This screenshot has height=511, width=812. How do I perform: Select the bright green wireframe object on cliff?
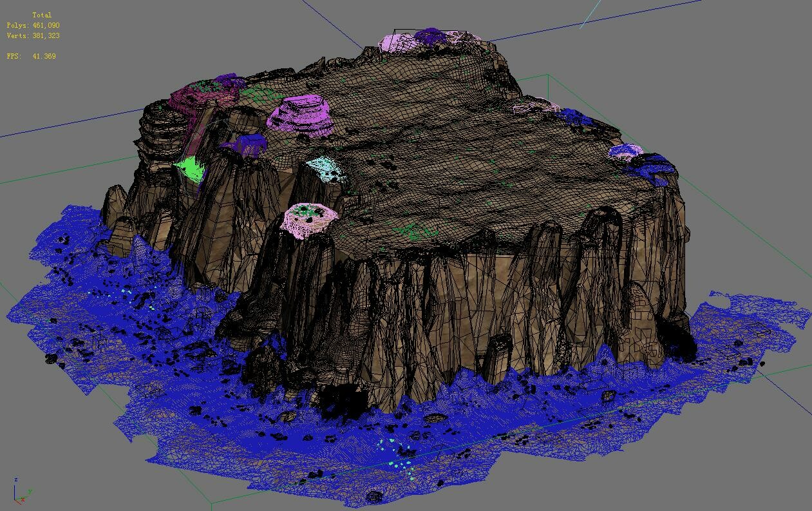[x=191, y=170]
